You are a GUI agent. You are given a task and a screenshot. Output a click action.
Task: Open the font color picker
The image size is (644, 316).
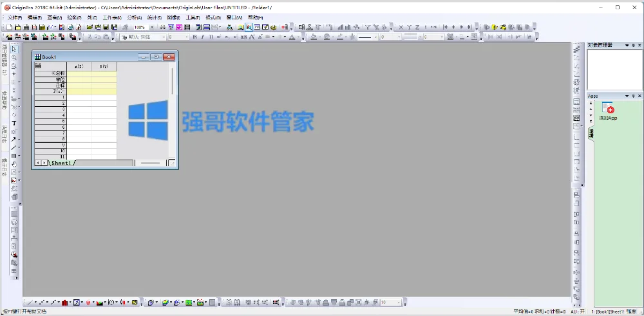tap(292, 37)
